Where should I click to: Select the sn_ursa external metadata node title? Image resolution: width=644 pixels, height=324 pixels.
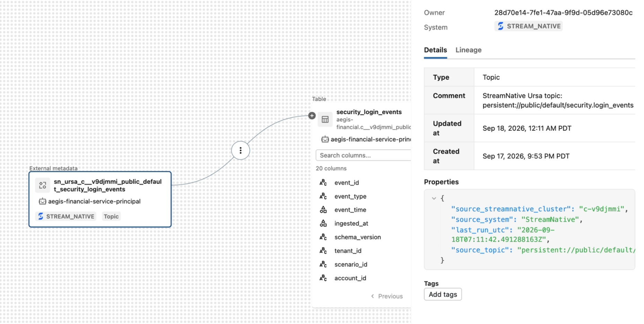tap(107, 185)
